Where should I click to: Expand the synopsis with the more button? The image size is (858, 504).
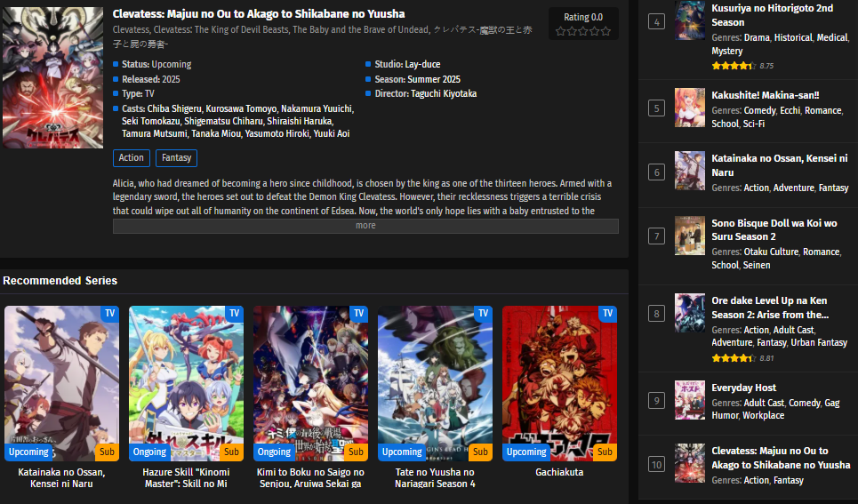pos(365,226)
